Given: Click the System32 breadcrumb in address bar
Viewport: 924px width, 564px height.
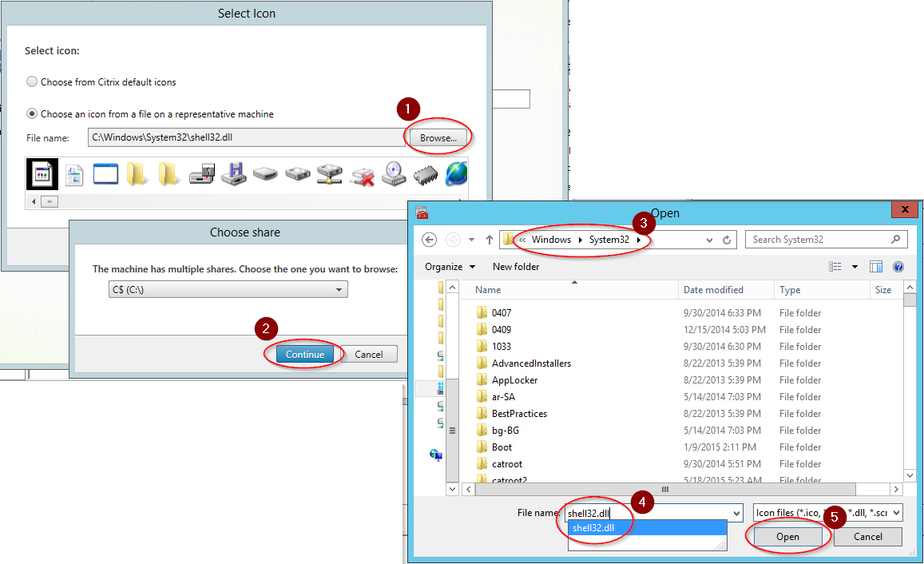Looking at the screenshot, I should pos(609,240).
